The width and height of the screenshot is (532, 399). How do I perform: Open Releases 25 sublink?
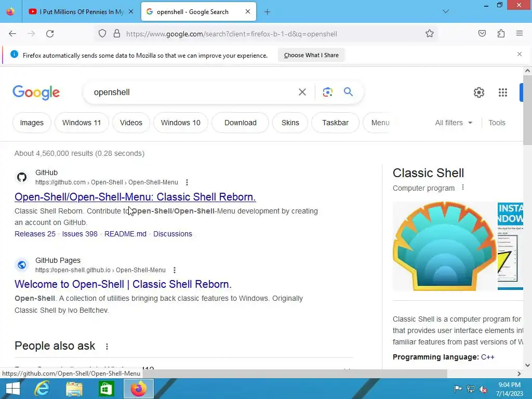[35, 234]
